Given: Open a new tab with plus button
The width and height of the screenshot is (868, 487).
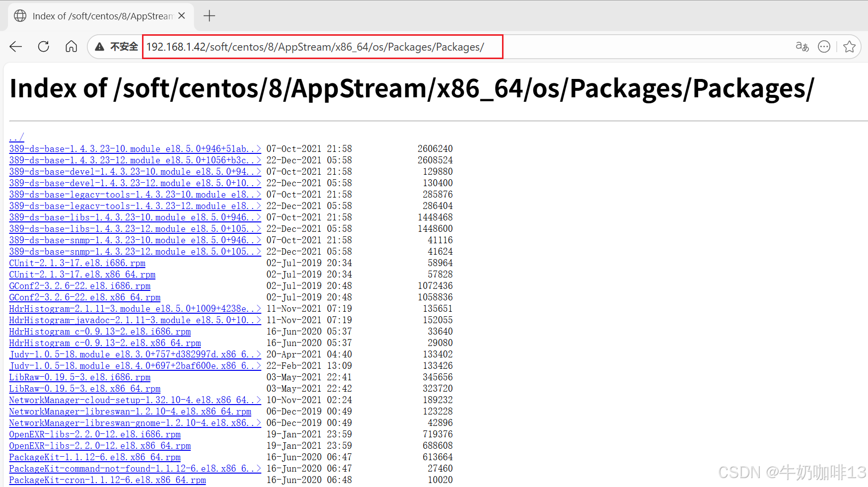Looking at the screenshot, I should point(210,16).
